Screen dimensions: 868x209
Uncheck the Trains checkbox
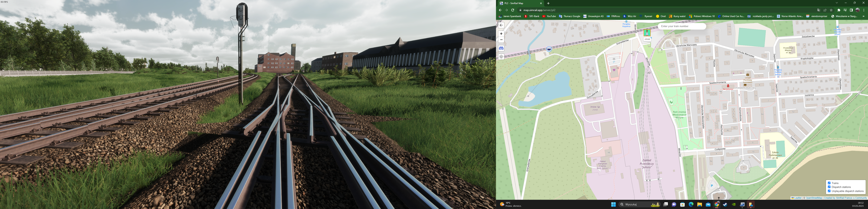(829, 183)
